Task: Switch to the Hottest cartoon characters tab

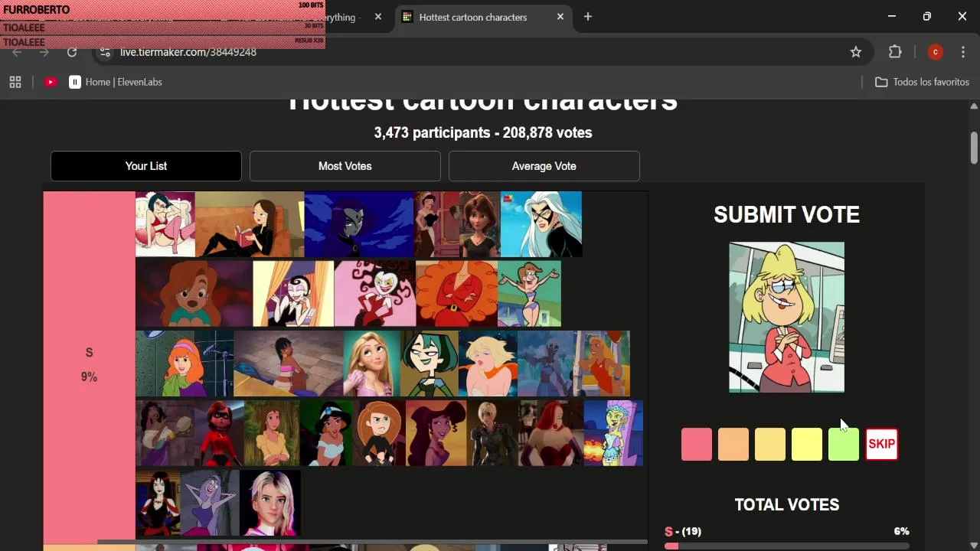Action: click(484, 17)
